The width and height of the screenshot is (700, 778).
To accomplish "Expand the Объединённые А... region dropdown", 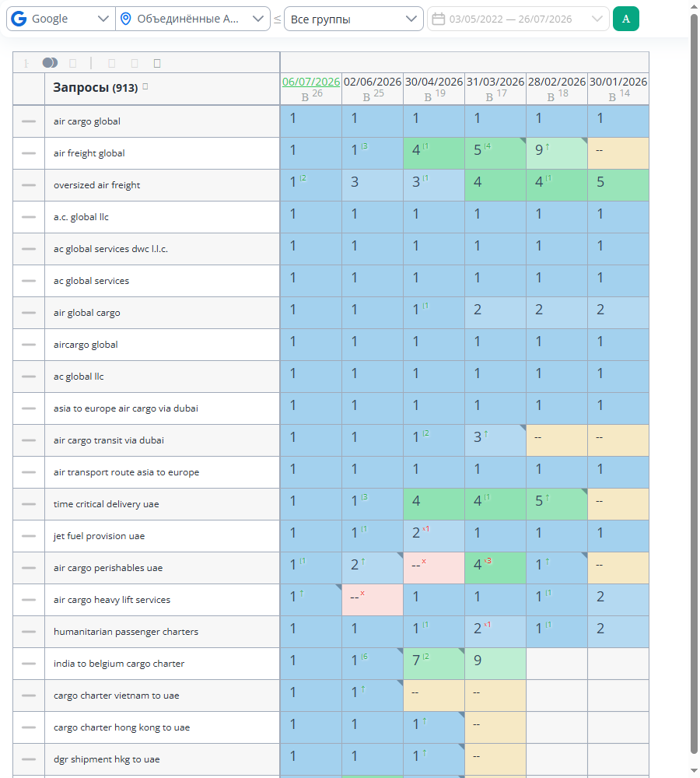I will [193, 19].
